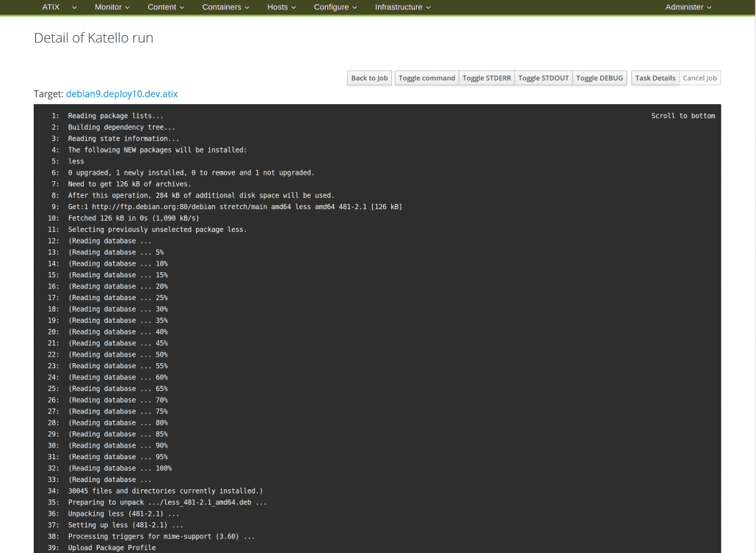
Task: Open host debian9.deploy10.dev.atix
Action: pyautogui.click(x=122, y=94)
